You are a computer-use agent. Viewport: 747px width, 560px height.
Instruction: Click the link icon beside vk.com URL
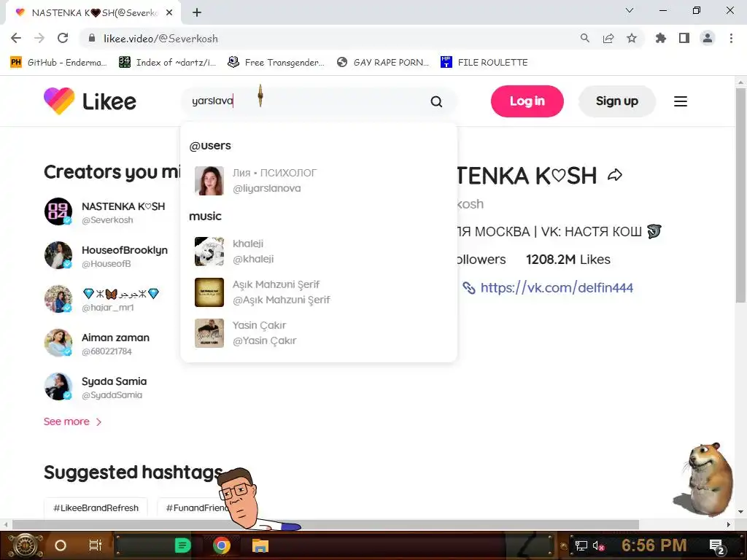[469, 287]
